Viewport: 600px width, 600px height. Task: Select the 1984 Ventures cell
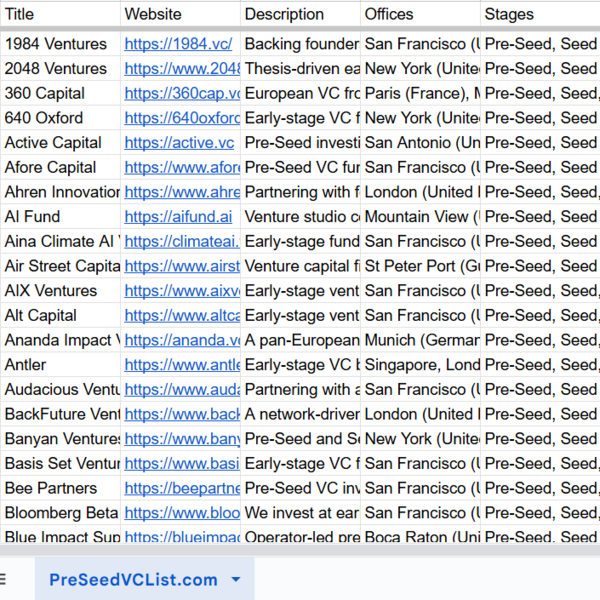pyautogui.click(x=60, y=44)
